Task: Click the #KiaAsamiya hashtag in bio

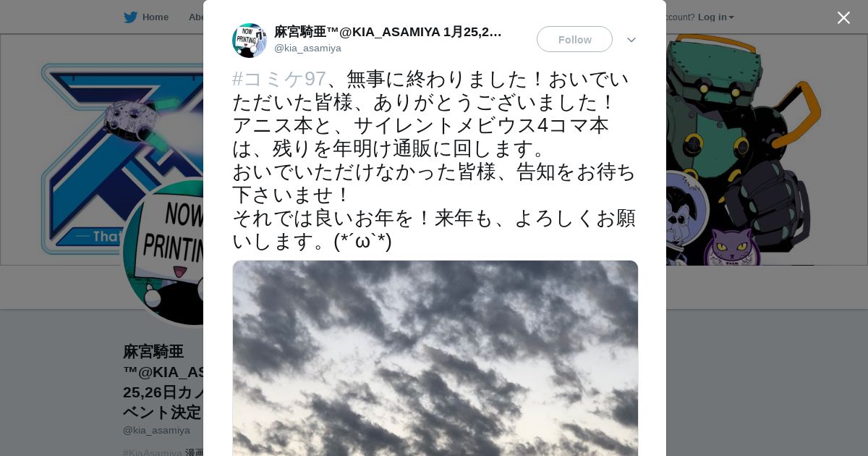Action: [153, 452]
